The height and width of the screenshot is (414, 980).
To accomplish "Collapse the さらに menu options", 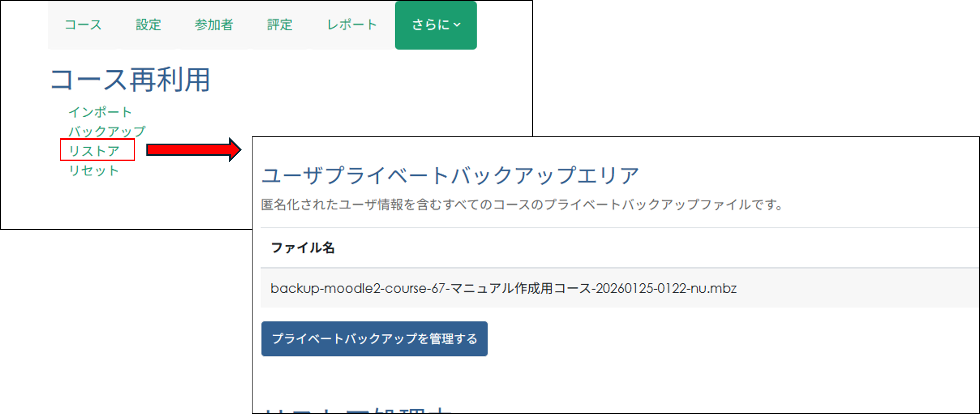I will click(x=436, y=25).
